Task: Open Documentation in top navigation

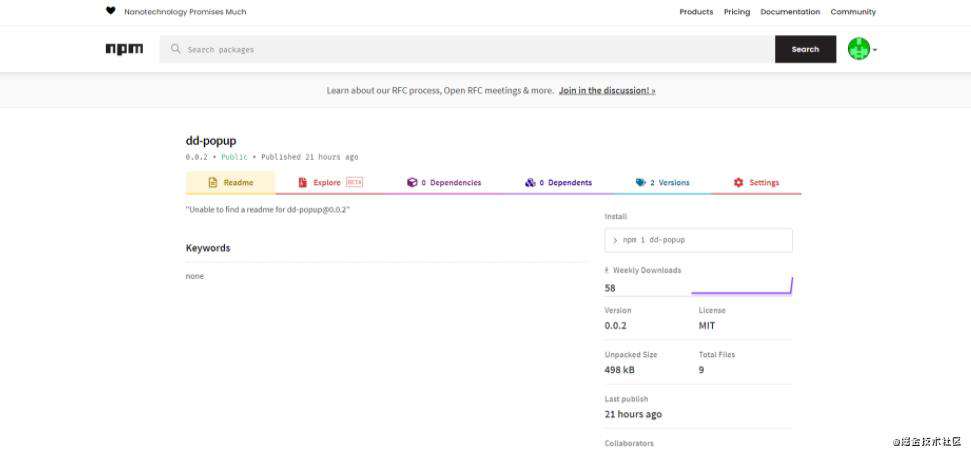Action: (x=790, y=12)
